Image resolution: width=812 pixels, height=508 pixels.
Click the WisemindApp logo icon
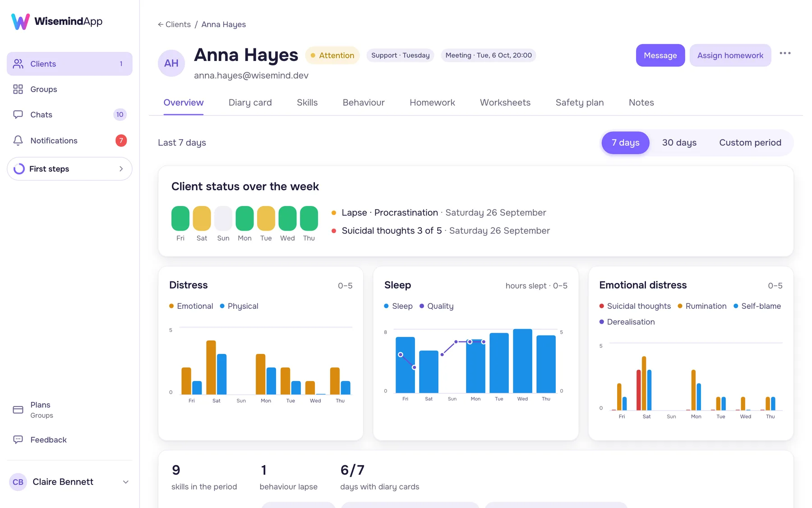pos(20,21)
